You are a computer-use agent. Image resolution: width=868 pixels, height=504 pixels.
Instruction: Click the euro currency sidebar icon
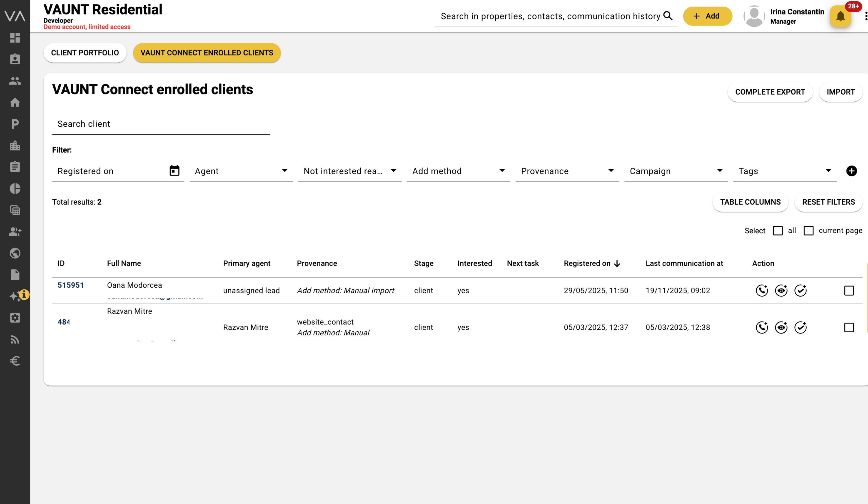(15, 361)
